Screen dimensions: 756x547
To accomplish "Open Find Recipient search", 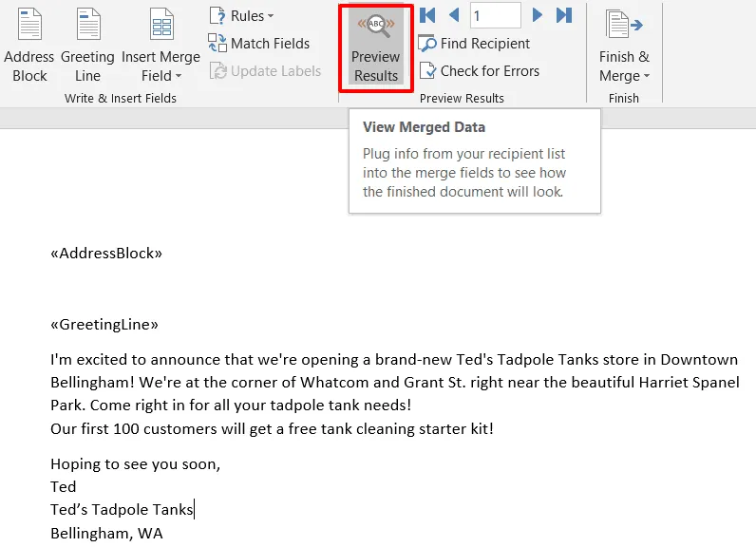I will point(474,44).
